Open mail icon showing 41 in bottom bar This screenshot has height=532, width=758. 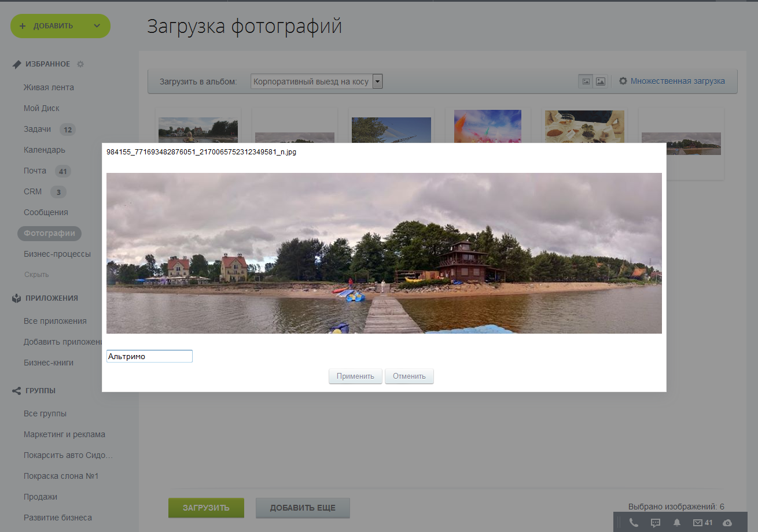(x=703, y=523)
